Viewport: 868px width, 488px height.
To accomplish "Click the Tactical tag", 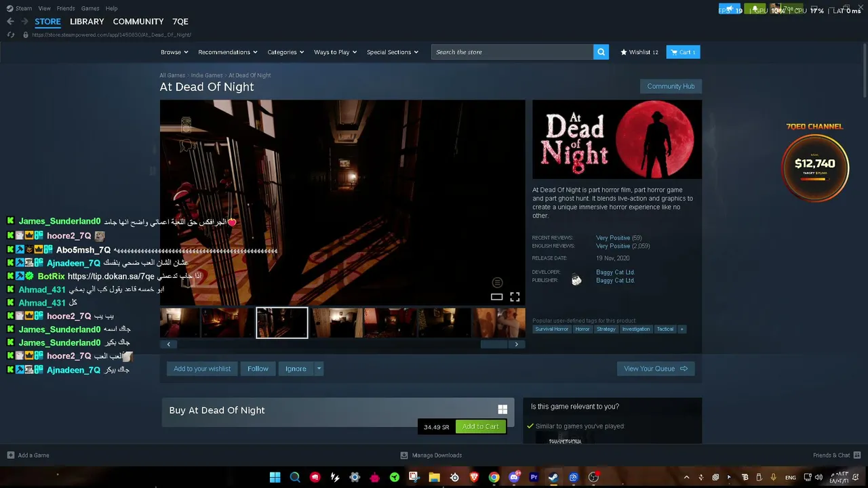I will point(665,329).
